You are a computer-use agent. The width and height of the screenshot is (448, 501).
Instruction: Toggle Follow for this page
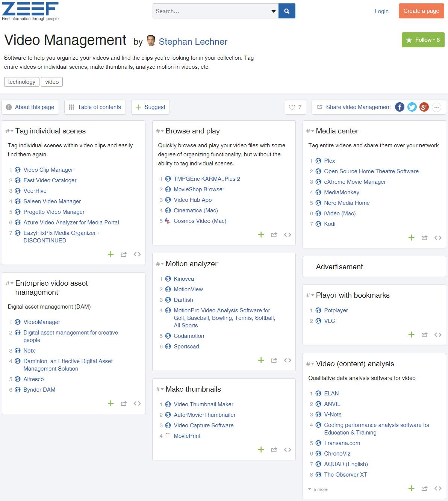pyautogui.click(x=423, y=40)
